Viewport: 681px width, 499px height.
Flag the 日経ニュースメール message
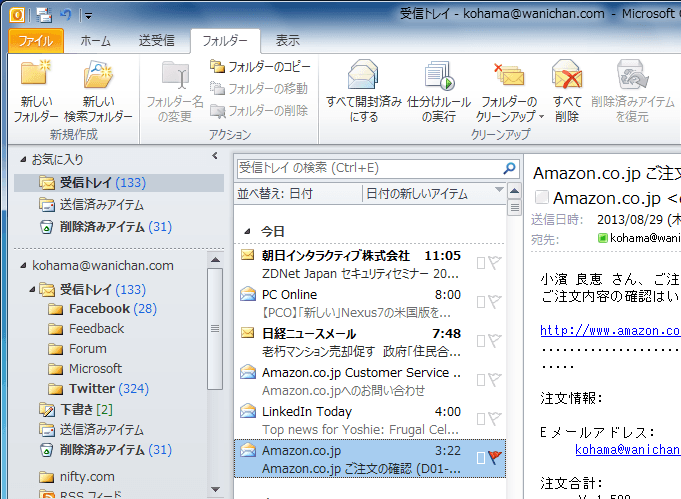point(495,340)
